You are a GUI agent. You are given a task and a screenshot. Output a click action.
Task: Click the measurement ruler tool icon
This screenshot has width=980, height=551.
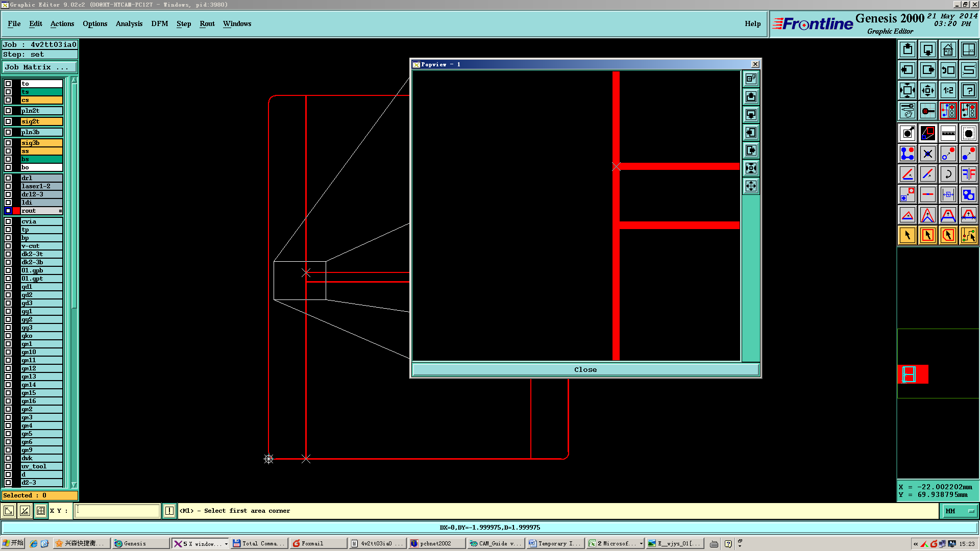tap(948, 133)
